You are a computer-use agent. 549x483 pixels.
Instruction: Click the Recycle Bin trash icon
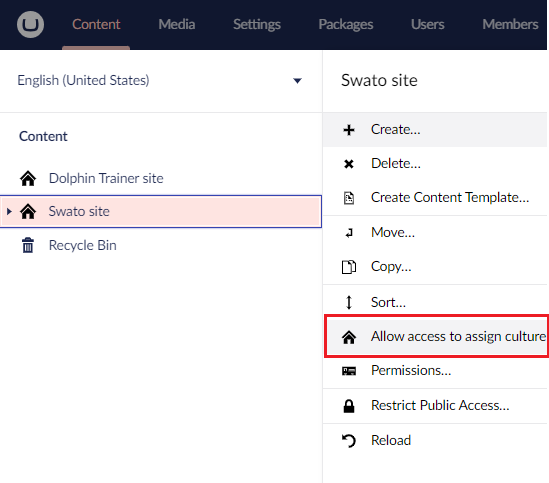coord(28,245)
